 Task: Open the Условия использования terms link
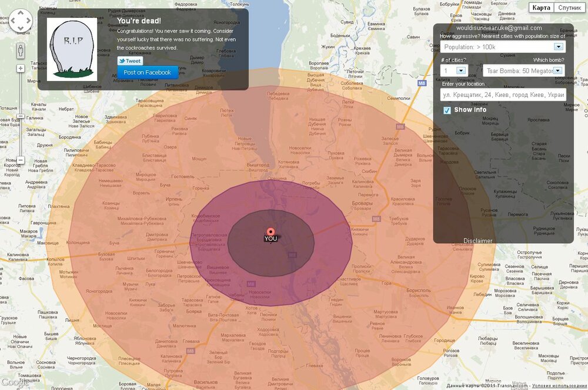coord(559,385)
